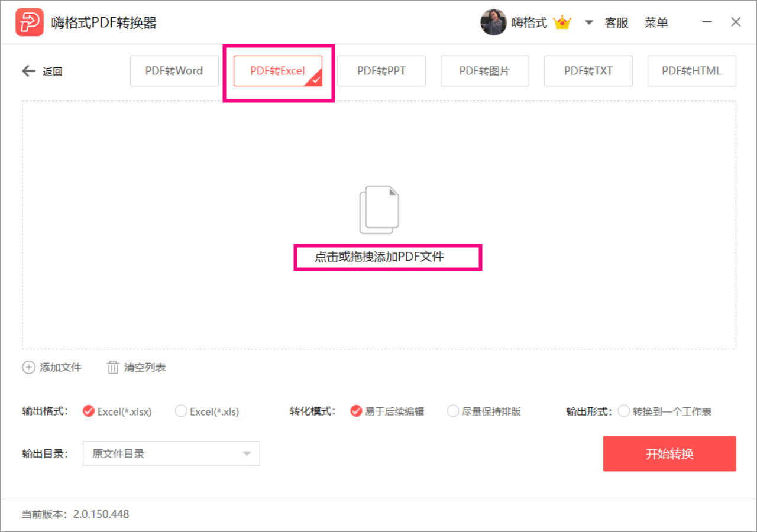
Task: Click the 嗨格式 username text
Action: [529, 22]
